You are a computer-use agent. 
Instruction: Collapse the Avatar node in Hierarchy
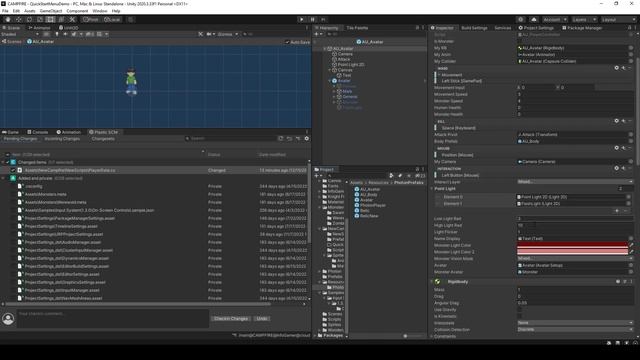pyautogui.click(x=330, y=81)
